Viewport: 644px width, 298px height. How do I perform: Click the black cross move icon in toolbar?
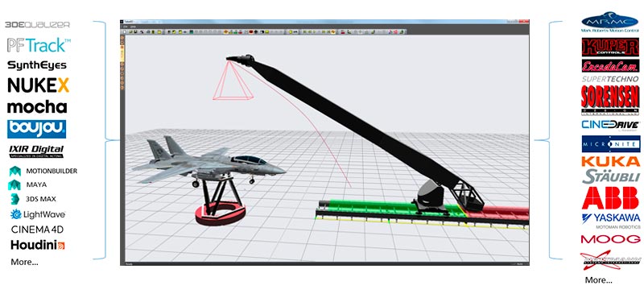(x=256, y=31)
